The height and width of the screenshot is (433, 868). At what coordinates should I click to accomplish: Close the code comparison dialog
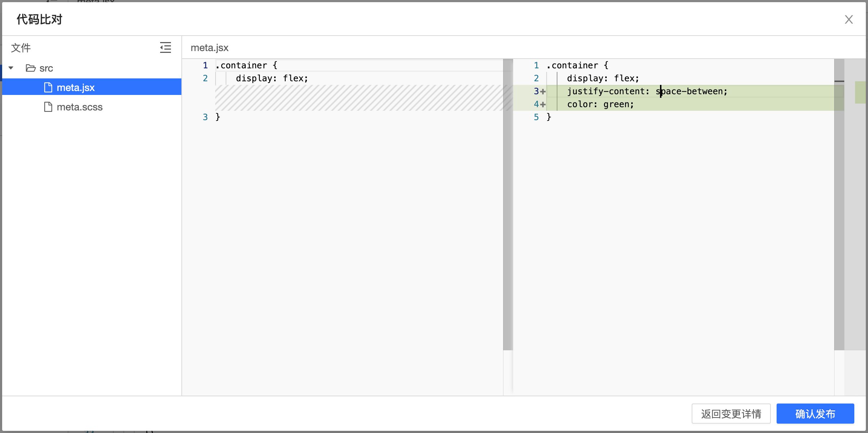(x=849, y=19)
